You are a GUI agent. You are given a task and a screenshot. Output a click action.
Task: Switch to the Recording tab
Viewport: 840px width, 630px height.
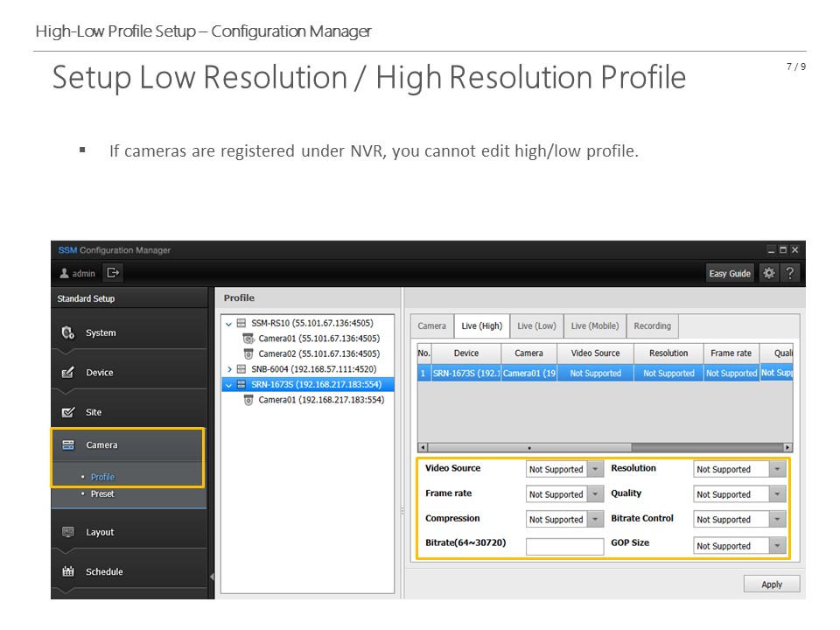pos(652,325)
